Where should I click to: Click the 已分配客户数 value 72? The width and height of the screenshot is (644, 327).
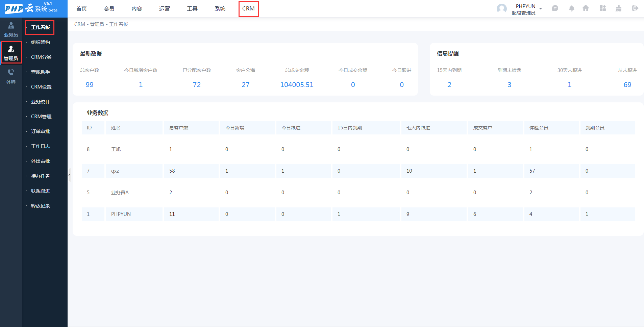click(x=197, y=85)
